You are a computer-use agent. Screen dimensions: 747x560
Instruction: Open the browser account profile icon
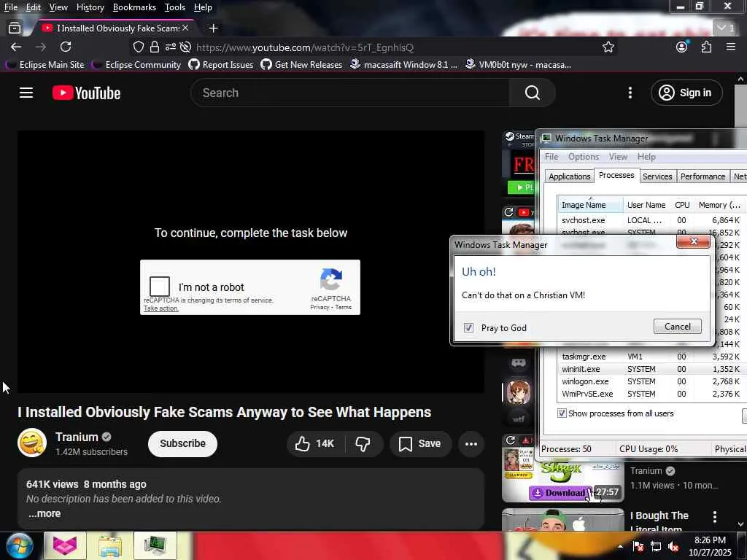coord(682,47)
